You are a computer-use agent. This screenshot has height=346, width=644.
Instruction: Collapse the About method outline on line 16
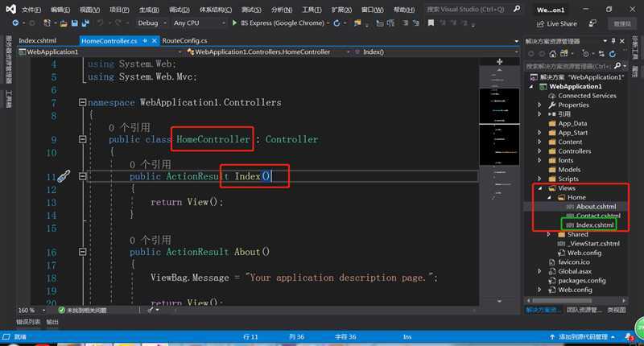[x=83, y=252]
